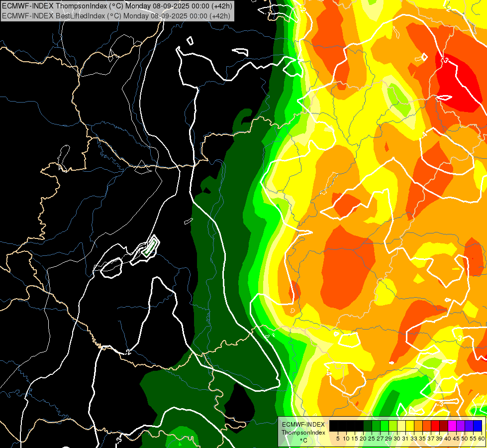487x448 pixels.
Task: Click legend scale value '30'
Action: pos(397,439)
